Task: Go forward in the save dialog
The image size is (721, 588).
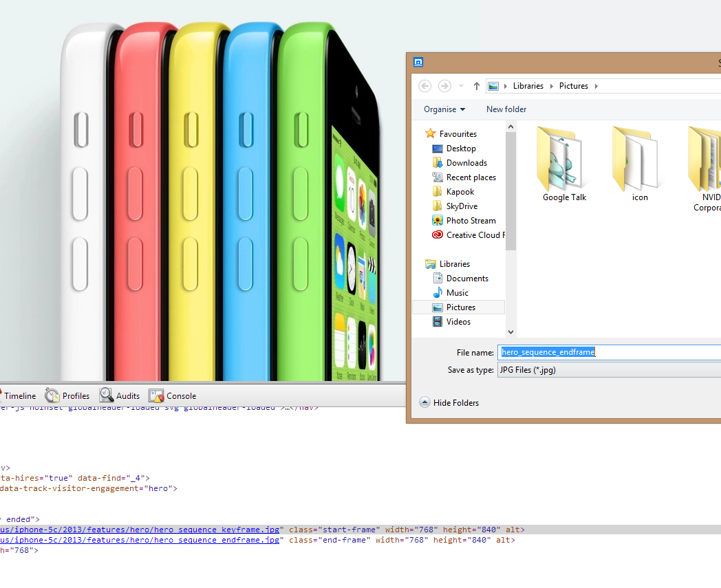Action: 444,86
